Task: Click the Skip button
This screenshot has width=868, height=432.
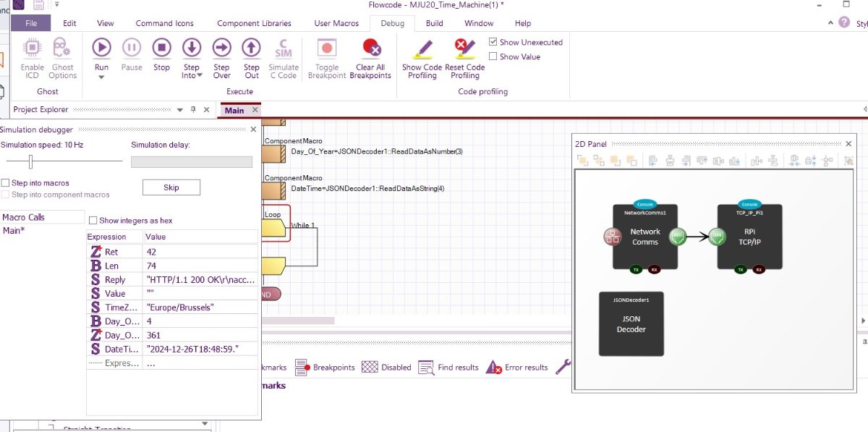Action: click(171, 187)
